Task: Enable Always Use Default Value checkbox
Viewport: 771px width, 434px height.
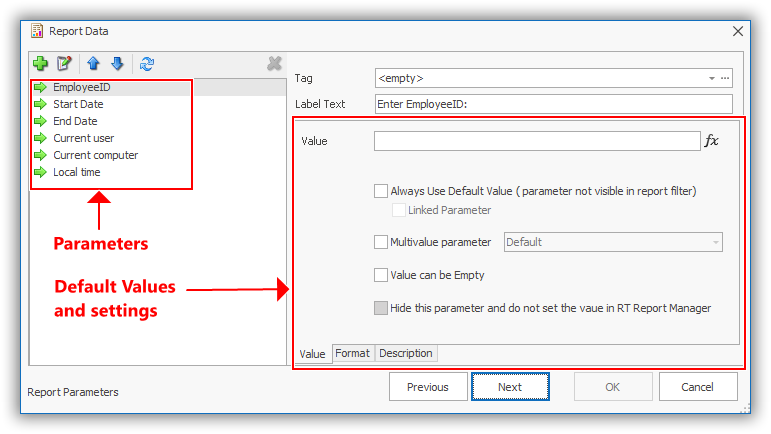Action: (x=380, y=191)
